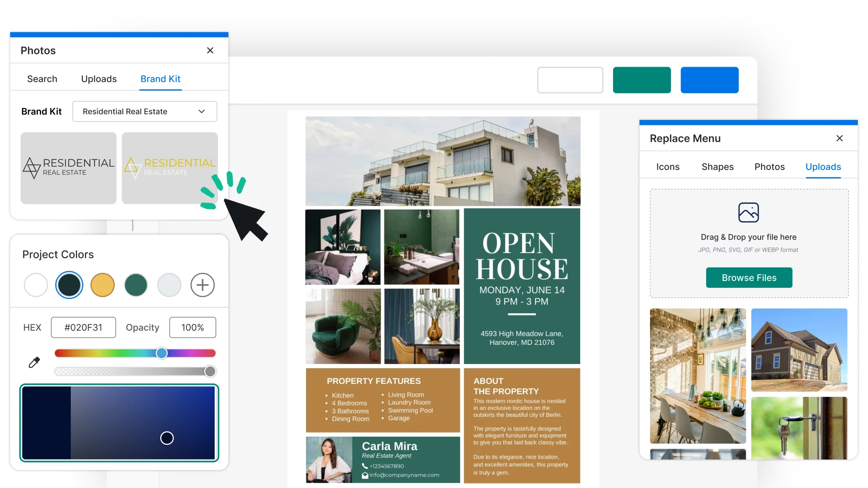Select the house exterior photo on flyer

pyautogui.click(x=443, y=161)
